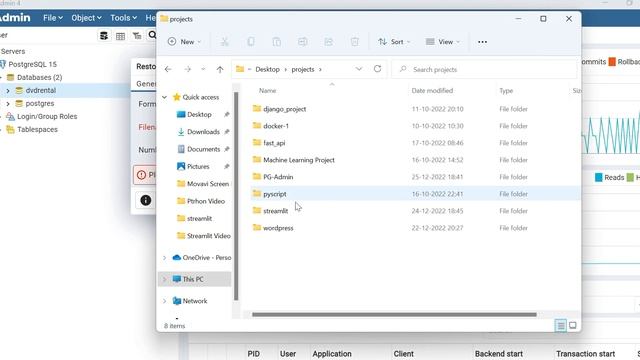Image resolution: width=640 pixels, height=360 pixels.
Task: Click the Search projects field
Action: pos(484,69)
